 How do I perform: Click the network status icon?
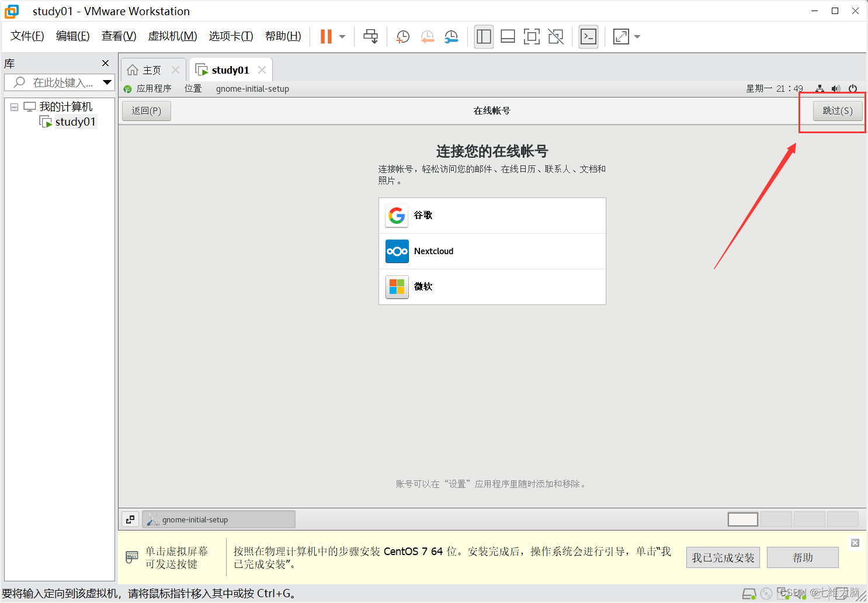coord(820,89)
